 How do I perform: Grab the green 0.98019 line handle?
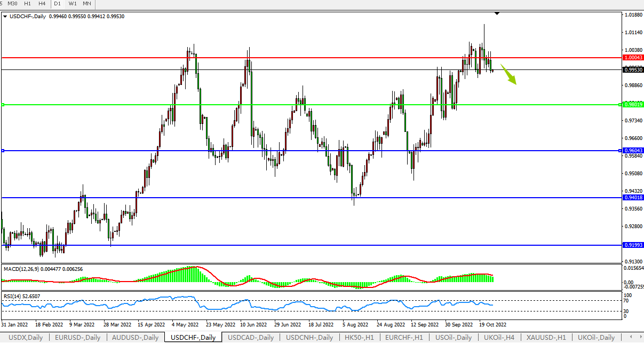pyautogui.click(x=3, y=105)
